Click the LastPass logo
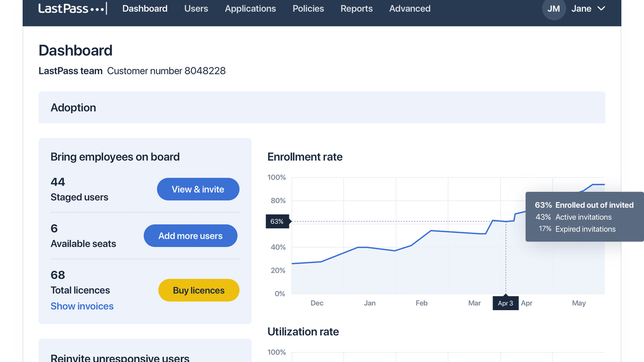Image resolution: width=644 pixels, height=362 pixels. pyautogui.click(x=71, y=9)
